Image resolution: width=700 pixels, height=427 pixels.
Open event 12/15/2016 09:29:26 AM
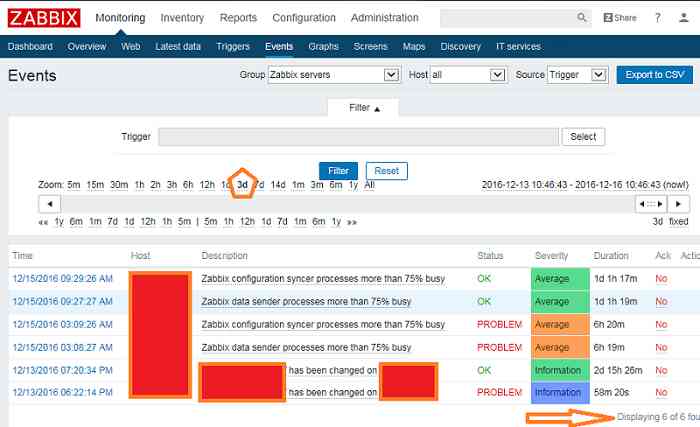click(62, 279)
